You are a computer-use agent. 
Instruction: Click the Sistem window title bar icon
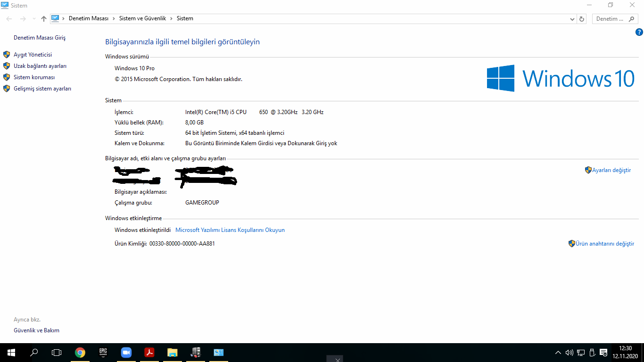[5, 5]
